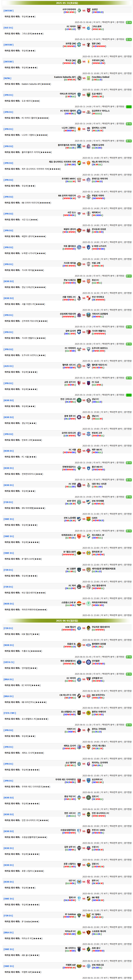Click the 멜버른 시티 FC crest
Screen dimensions: 133x980
(79, 366)
